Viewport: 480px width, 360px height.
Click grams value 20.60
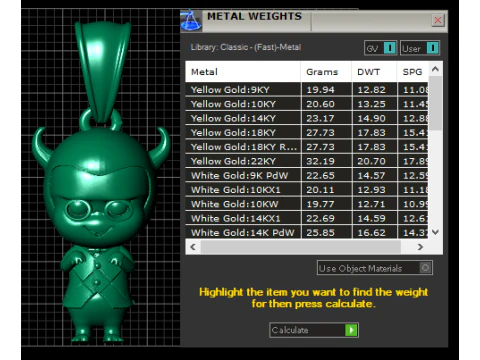(320, 104)
